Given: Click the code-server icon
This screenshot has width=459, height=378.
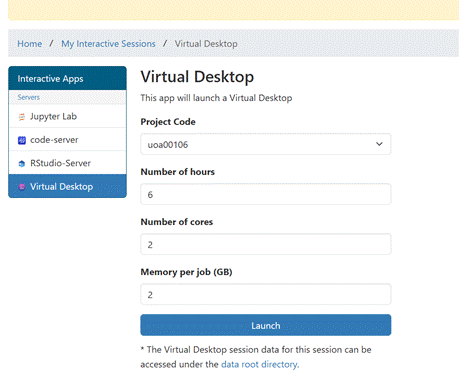Looking at the screenshot, I should pyautogui.click(x=22, y=140).
